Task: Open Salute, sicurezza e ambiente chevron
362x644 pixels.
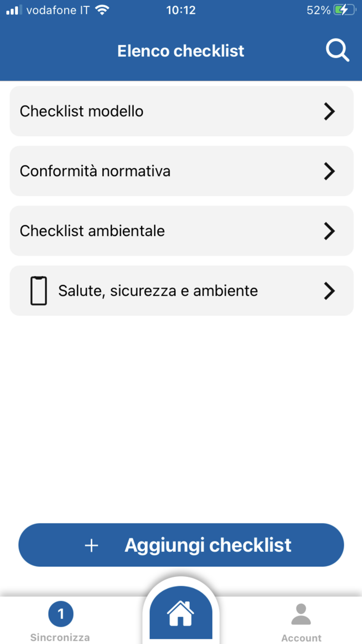Action: [329, 290]
